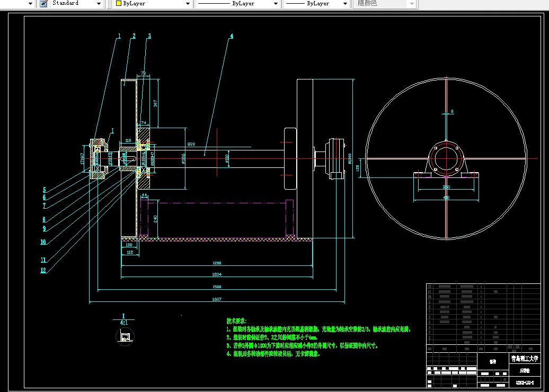Click the detail view I circle thumbnail
549x392 pixels.
[x=125, y=337]
